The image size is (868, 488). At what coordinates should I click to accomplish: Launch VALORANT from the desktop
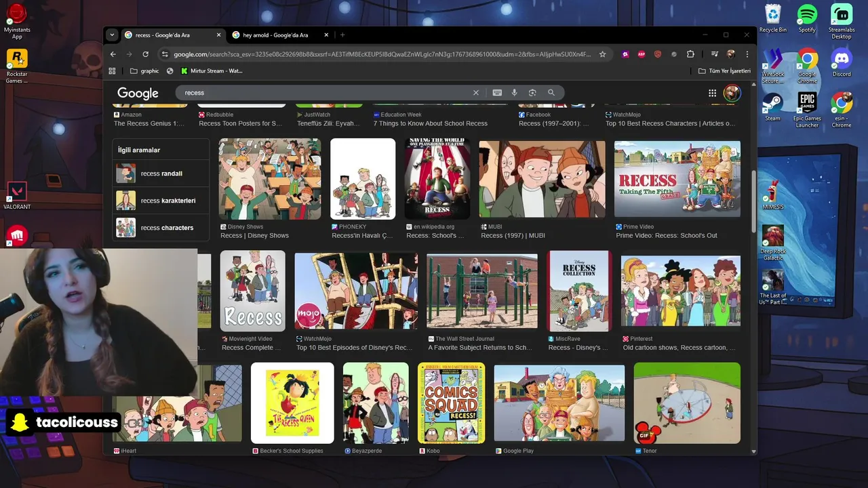[x=17, y=196]
